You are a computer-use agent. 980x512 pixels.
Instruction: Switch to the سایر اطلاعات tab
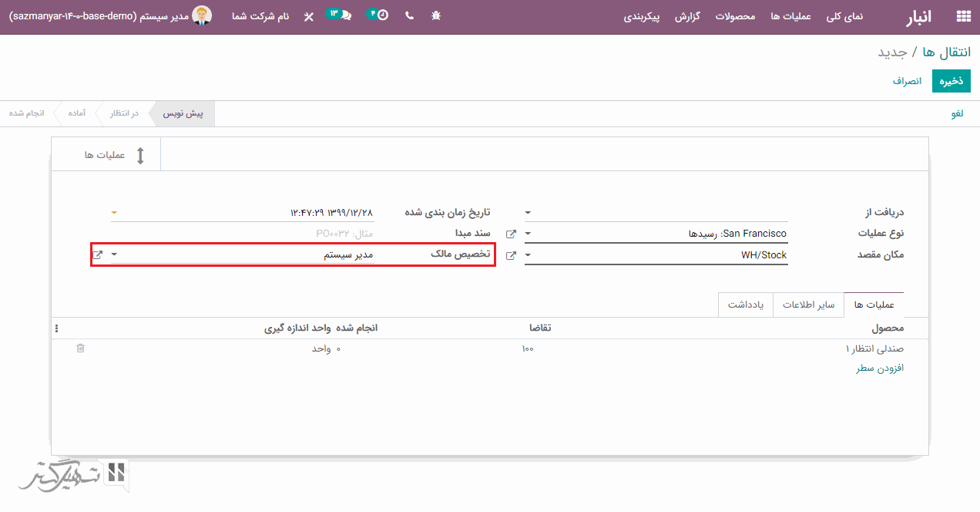[808, 305]
